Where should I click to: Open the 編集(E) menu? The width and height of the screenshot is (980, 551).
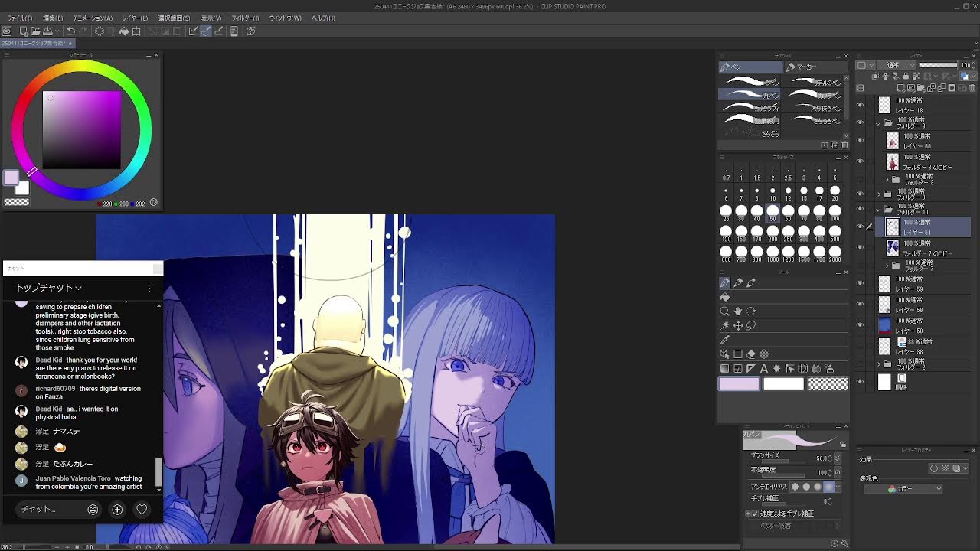(x=53, y=18)
